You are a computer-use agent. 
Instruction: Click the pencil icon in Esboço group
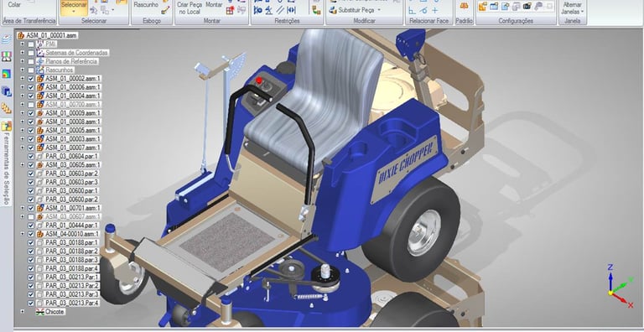click(165, 10)
